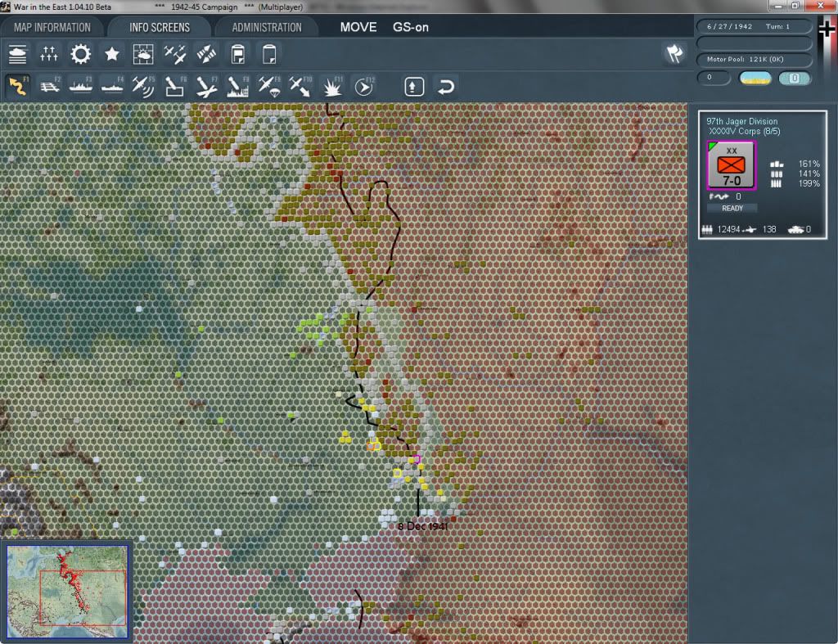
Task: Click the 97th Jager Division name
Action: 741,121
